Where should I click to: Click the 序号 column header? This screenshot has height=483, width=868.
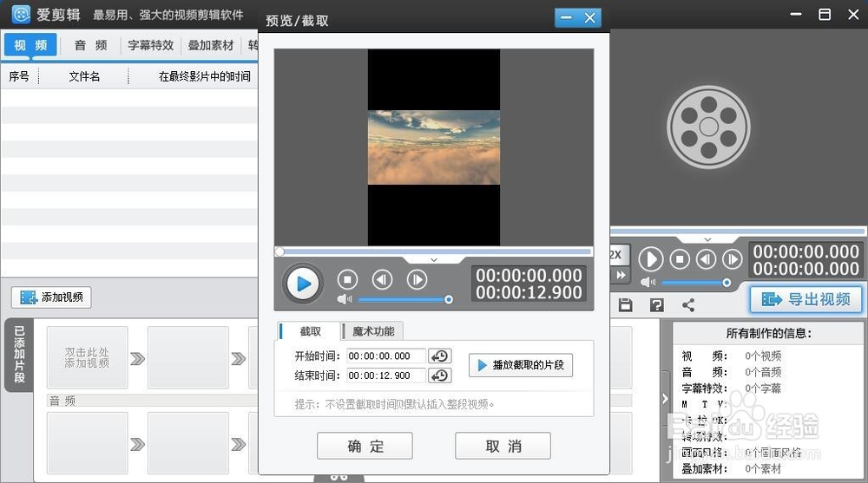(x=19, y=76)
